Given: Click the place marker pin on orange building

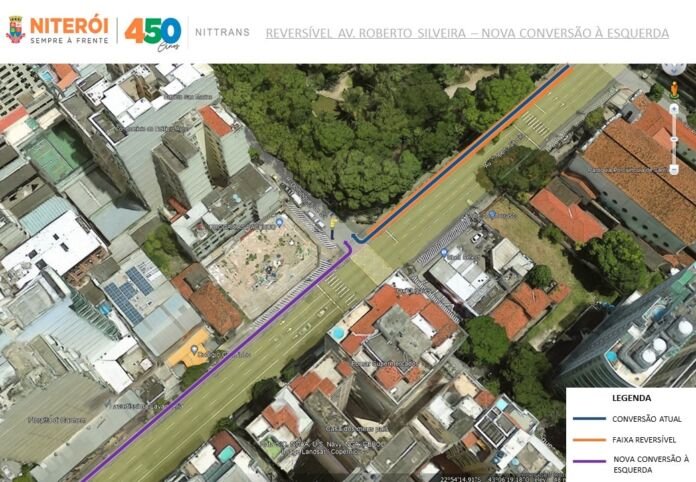Looking at the screenshot, I should pyautogui.click(x=193, y=351).
